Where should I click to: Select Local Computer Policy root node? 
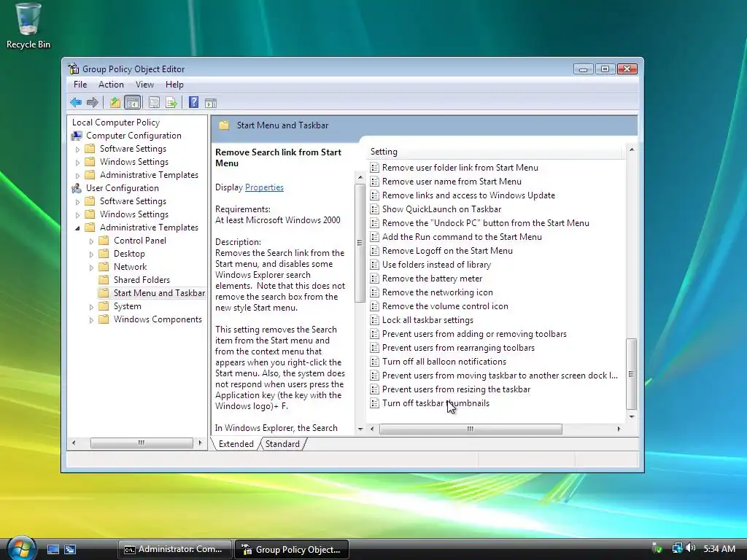tap(116, 122)
